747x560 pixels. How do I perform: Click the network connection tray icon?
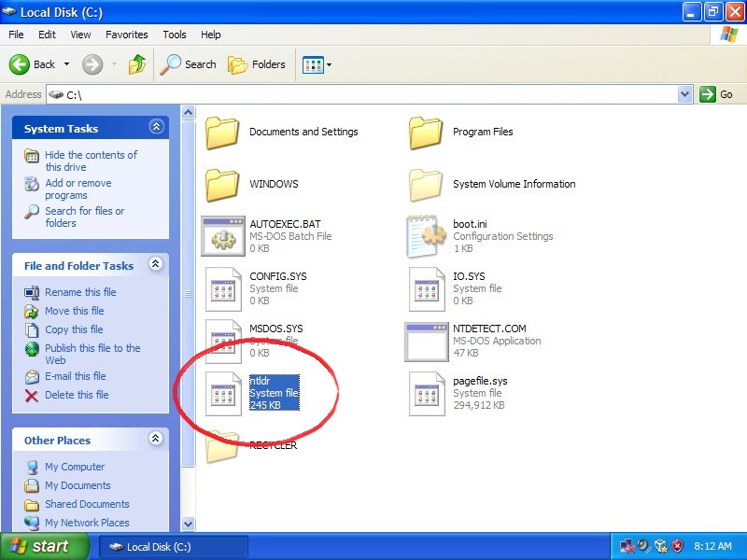click(x=627, y=546)
